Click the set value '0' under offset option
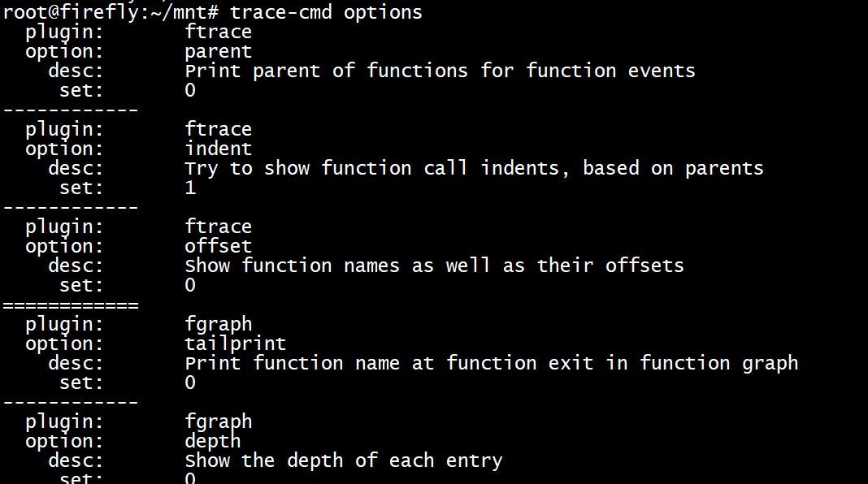The image size is (868, 484). click(190, 285)
